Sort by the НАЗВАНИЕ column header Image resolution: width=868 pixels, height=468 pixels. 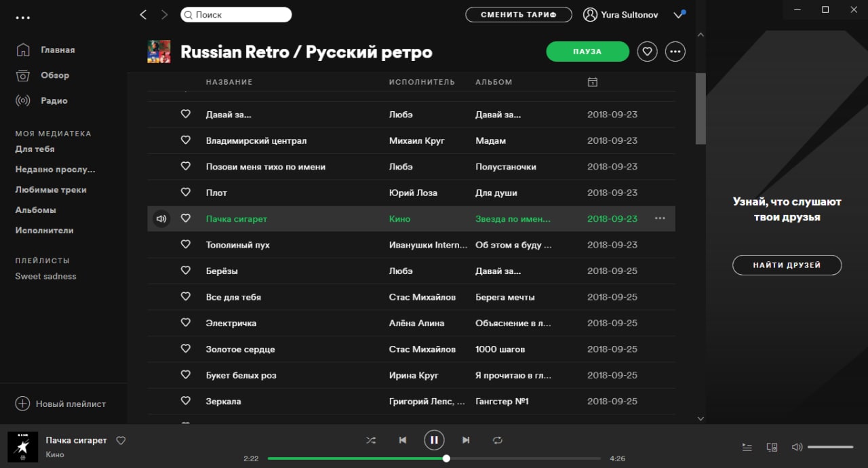tap(229, 82)
